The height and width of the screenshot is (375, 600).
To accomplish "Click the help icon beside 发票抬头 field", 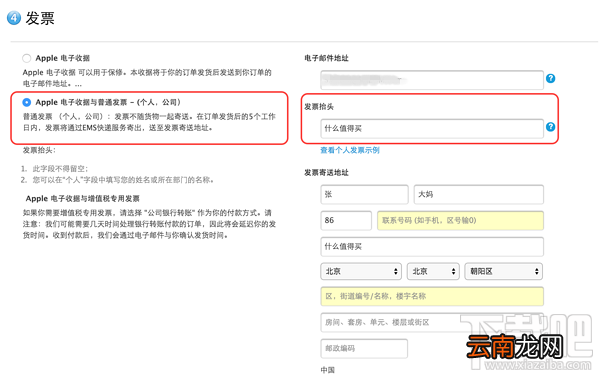I will tap(550, 127).
